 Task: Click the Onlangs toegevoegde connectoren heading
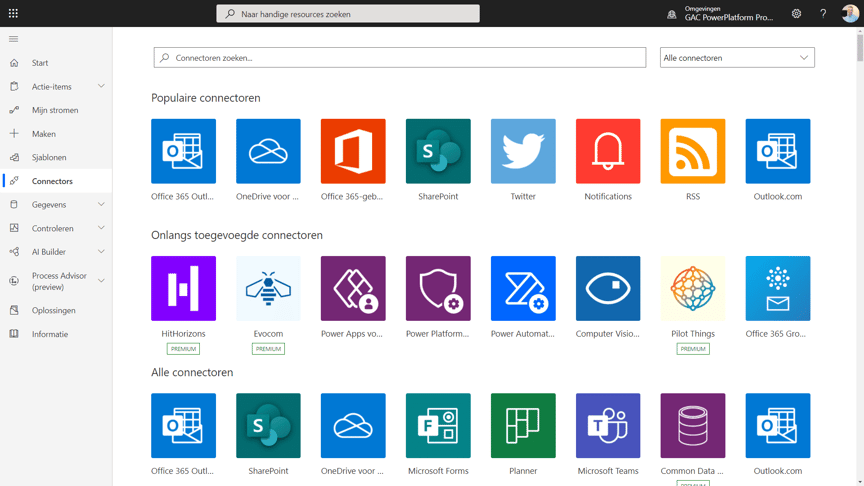pos(237,235)
